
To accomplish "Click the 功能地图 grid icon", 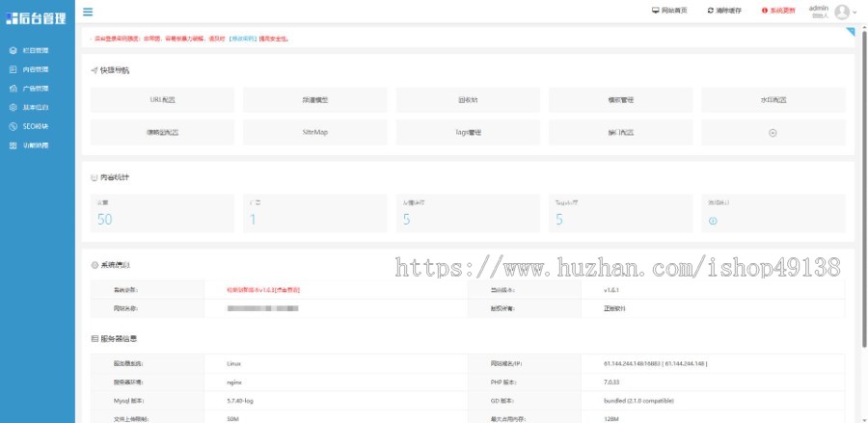I will [14, 145].
